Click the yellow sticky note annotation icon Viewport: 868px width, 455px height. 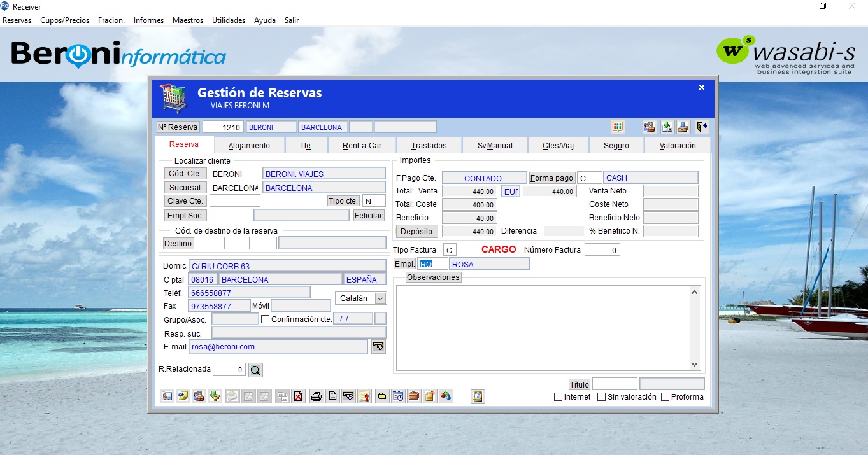(183, 396)
